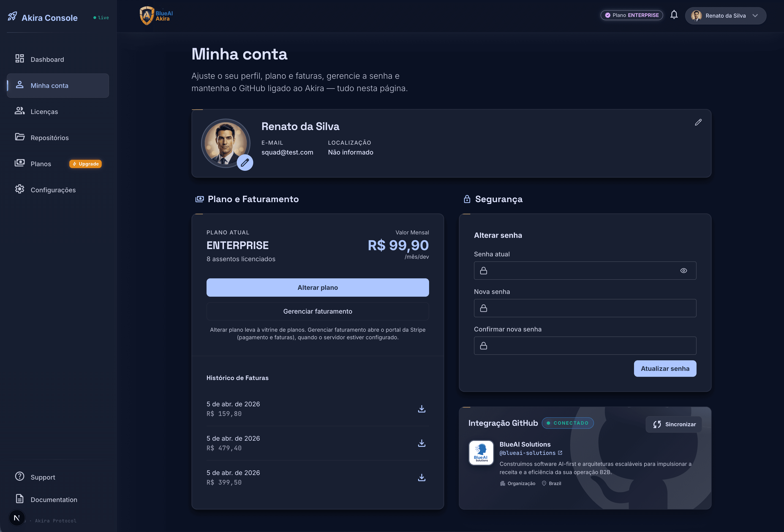This screenshot has width=784, height=532.
Task: Download the R$ 159,80 invoice
Action: pyautogui.click(x=421, y=409)
